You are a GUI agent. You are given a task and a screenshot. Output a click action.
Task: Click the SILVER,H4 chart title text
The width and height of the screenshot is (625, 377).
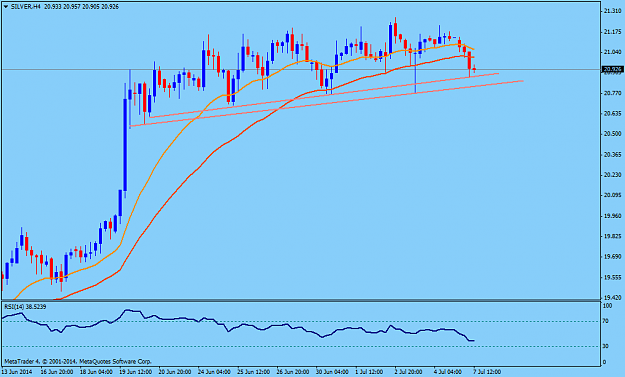coord(26,7)
